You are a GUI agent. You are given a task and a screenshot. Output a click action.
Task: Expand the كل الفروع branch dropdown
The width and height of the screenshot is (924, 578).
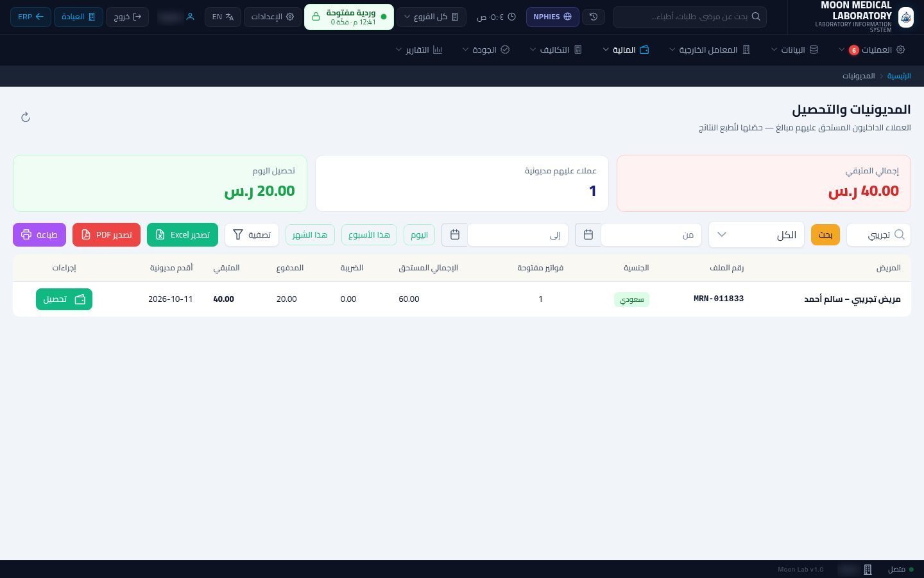[431, 17]
